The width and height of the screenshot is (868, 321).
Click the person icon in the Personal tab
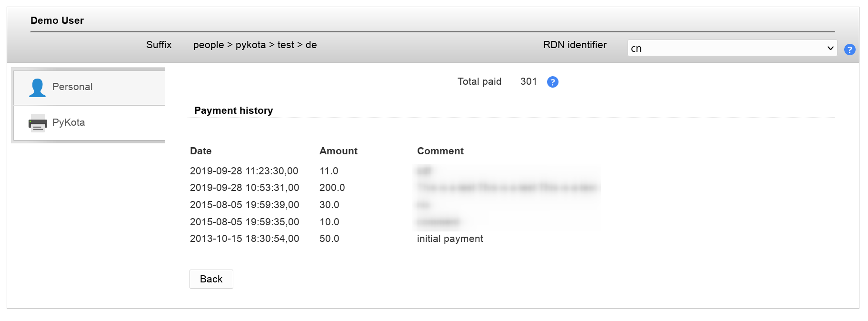[x=37, y=88]
